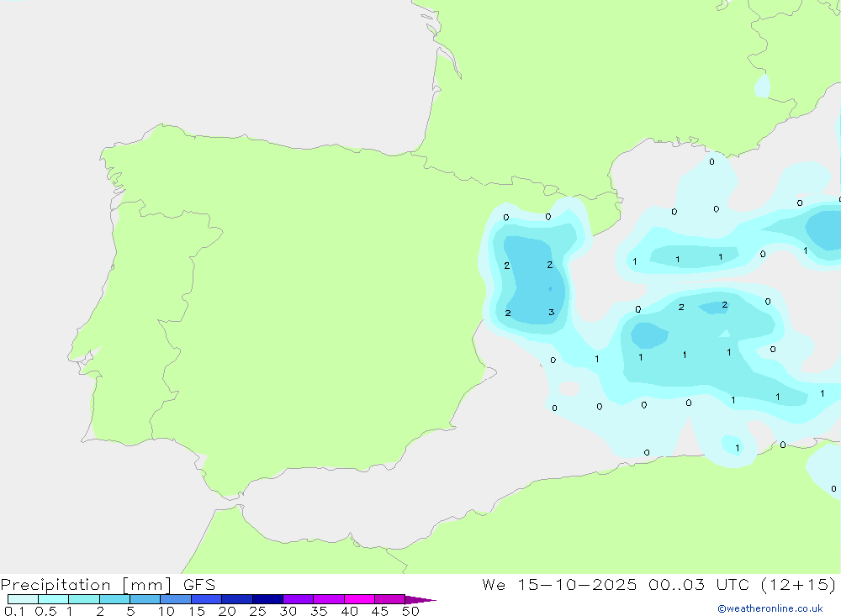Click the '3' precipitation value on the map

pyautogui.click(x=551, y=312)
